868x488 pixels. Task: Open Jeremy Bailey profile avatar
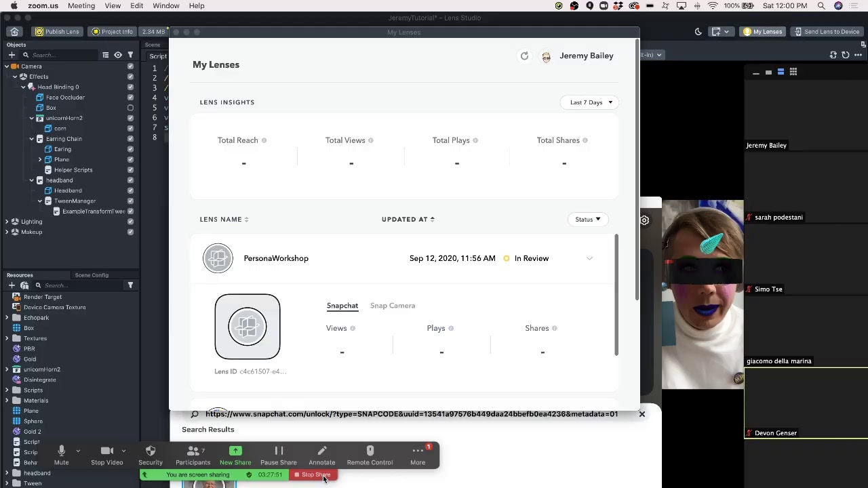546,57
